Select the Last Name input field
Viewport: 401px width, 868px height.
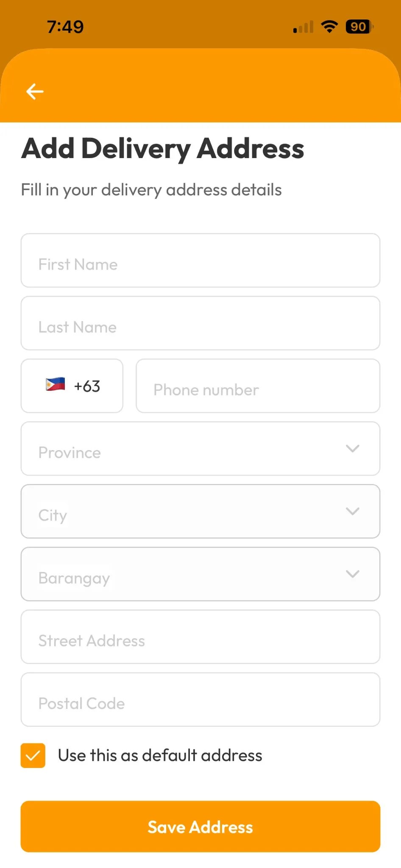coord(200,323)
